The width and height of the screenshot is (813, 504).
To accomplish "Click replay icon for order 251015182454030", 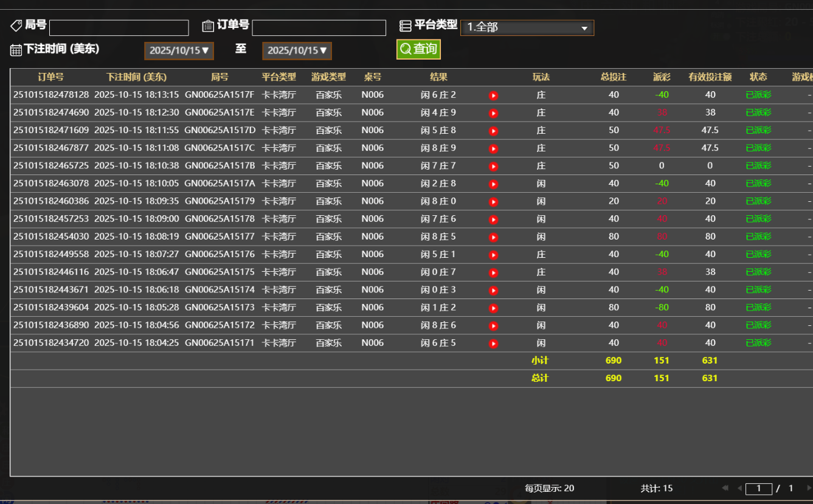I will click(x=493, y=236).
